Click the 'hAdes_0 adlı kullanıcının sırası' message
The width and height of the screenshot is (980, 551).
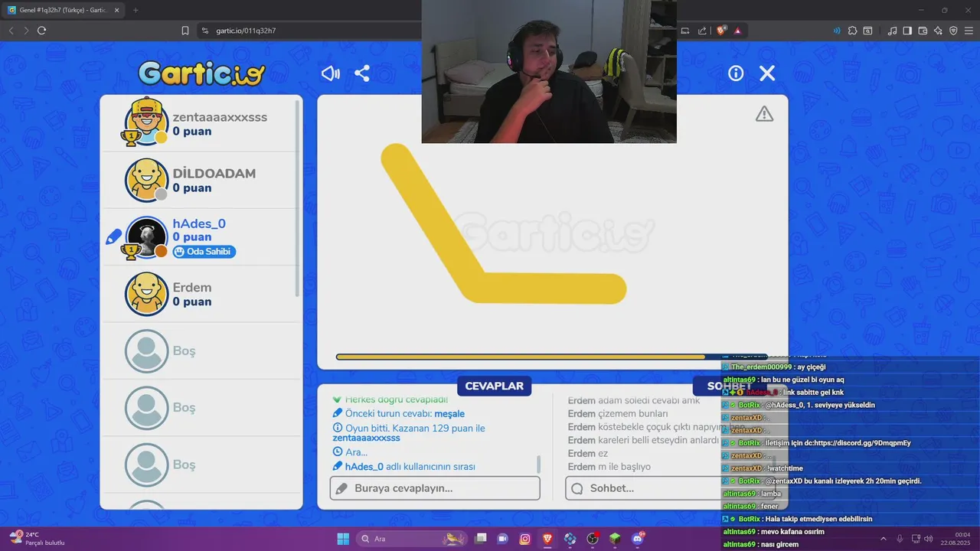pos(404,467)
